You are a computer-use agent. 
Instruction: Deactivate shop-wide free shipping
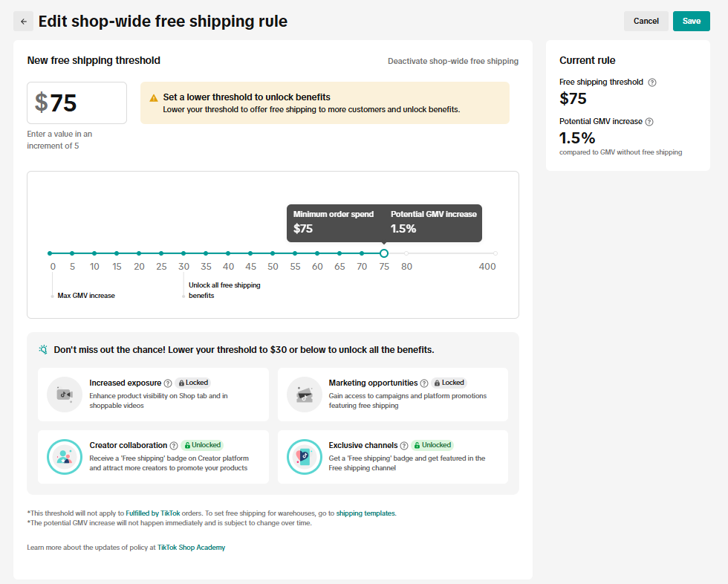click(x=452, y=61)
